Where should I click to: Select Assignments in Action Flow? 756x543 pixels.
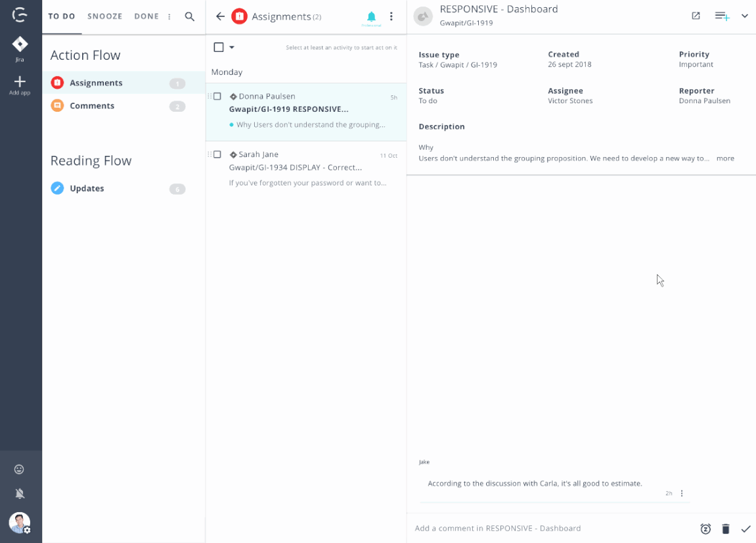[x=123, y=83]
